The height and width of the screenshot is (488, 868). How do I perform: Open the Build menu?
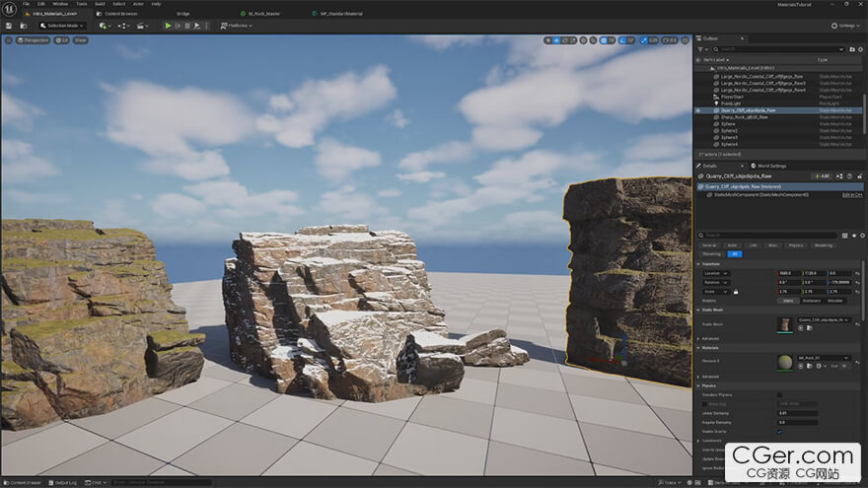[101, 4]
